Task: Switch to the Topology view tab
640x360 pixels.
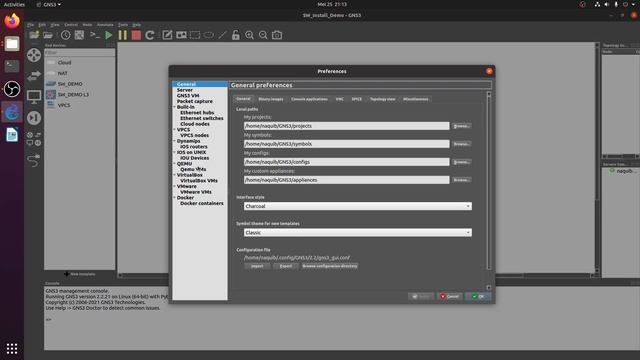Action: pos(382,99)
